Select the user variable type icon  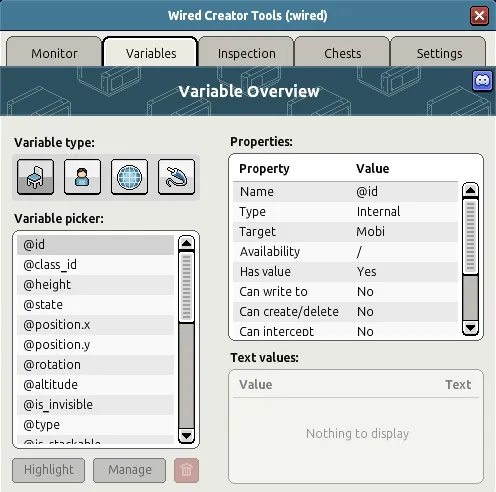click(82, 177)
